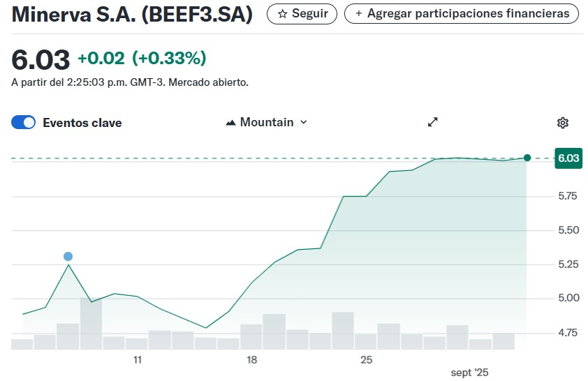
Task: Click the plus icon to add holdings
Action: click(x=358, y=13)
